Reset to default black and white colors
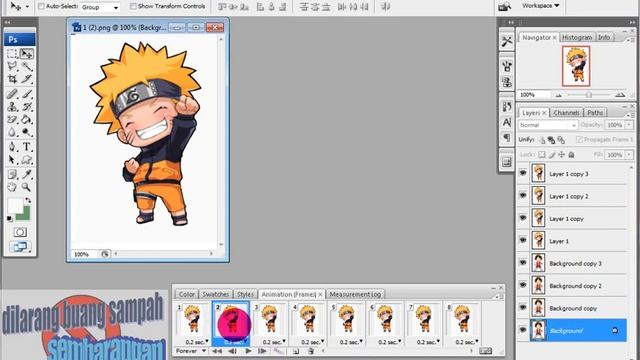 pos(9,219)
